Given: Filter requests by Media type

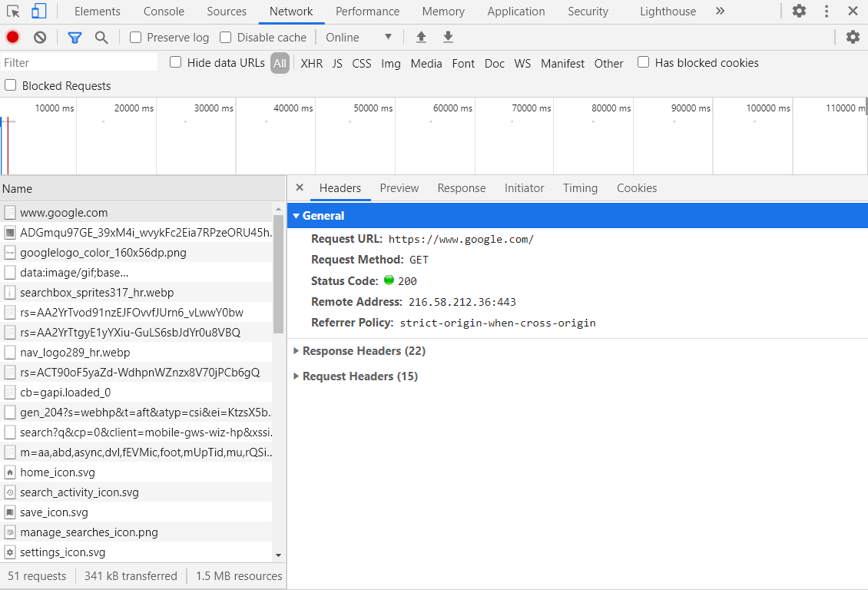Looking at the screenshot, I should (426, 64).
